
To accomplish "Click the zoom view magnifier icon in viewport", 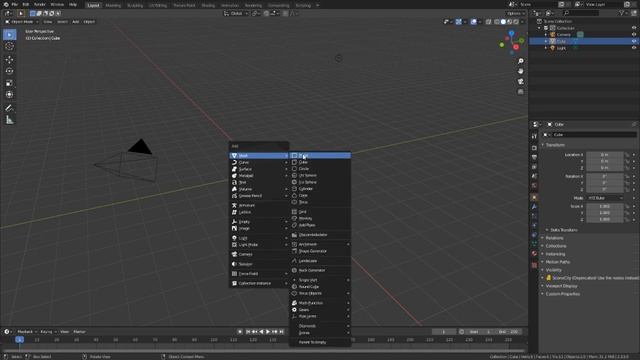I will click(520, 61).
